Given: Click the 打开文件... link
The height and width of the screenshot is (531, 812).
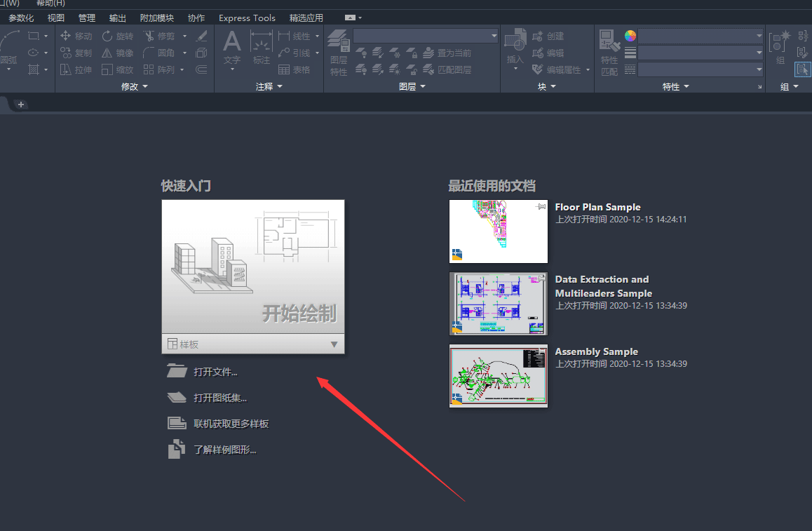Looking at the screenshot, I should 215,372.
